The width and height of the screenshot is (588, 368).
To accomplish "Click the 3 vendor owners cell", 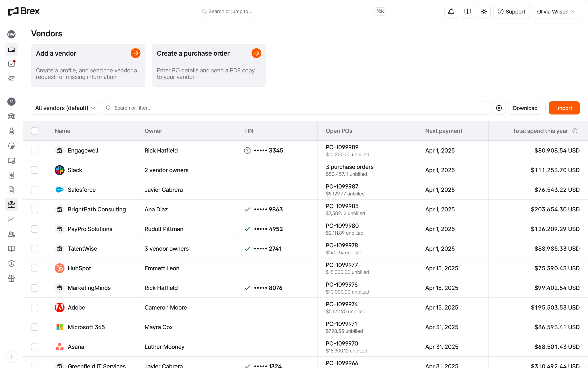I will click(166, 248).
